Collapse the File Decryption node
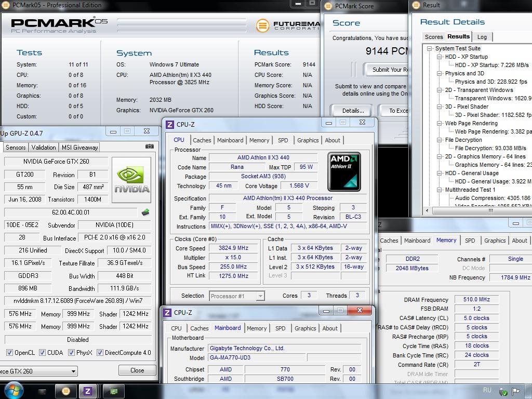Screen dimensions: 532x399 click(x=439, y=140)
